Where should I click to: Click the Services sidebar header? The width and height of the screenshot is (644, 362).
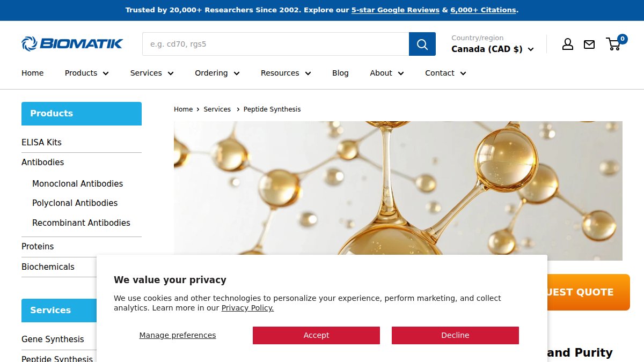point(59,311)
